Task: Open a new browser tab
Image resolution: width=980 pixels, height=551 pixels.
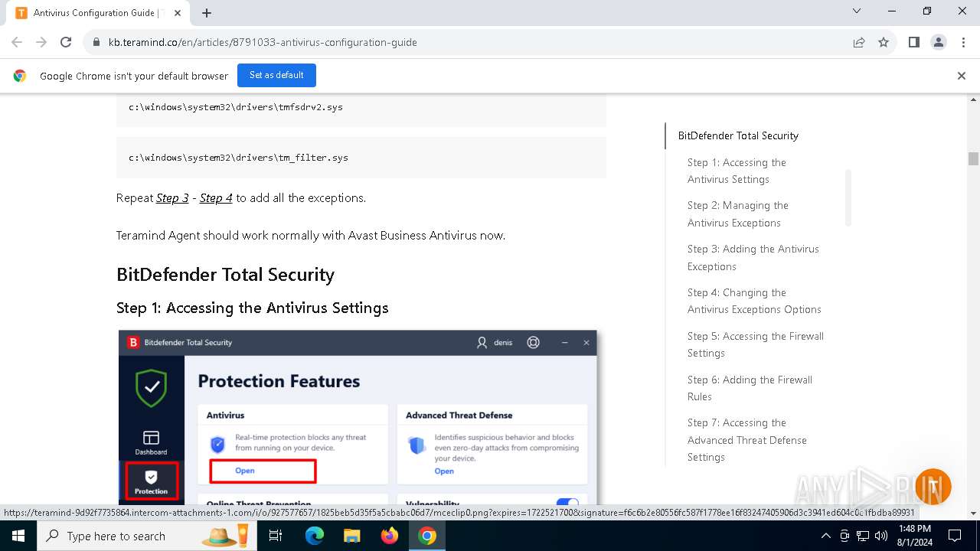Action: tap(207, 12)
